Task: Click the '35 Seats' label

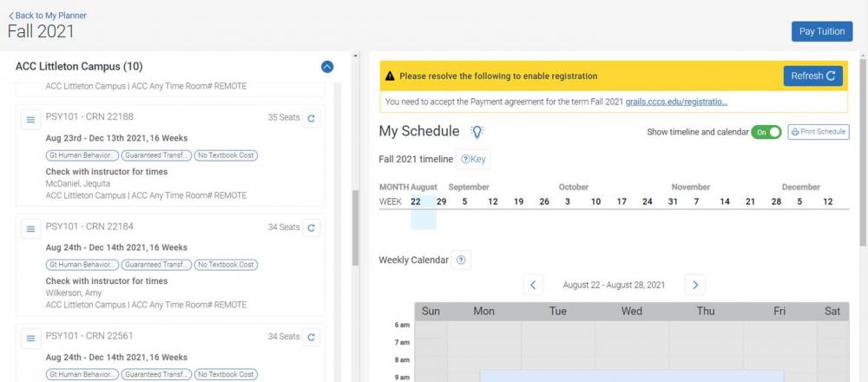Action: (x=284, y=118)
